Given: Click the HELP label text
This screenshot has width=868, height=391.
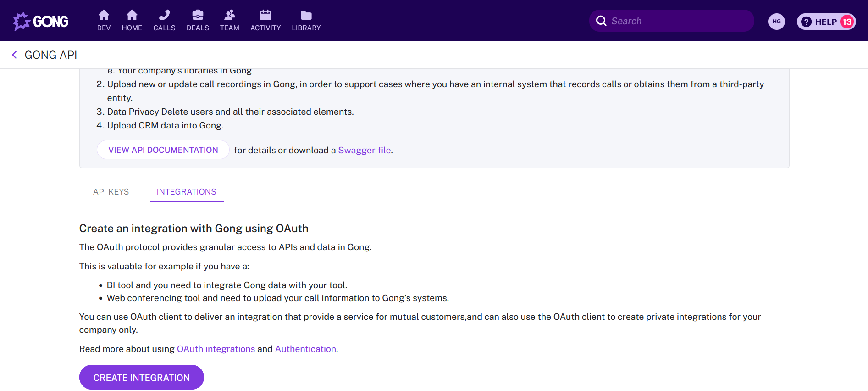Looking at the screenshot, I should coord(826,22).
